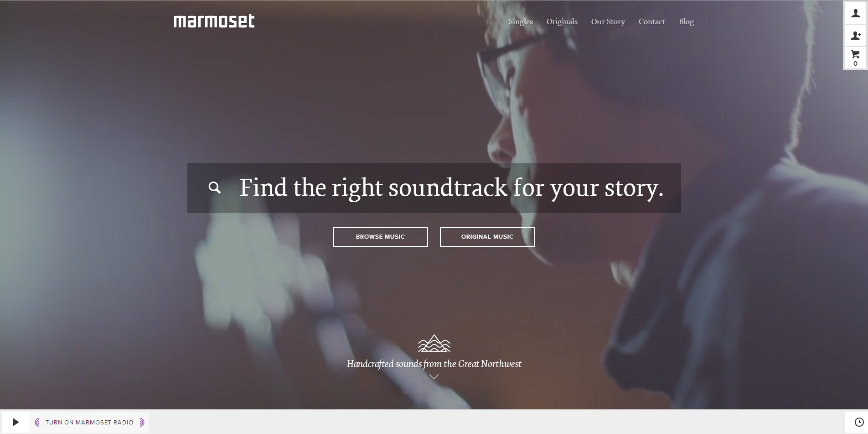The height and width of the screenshot is (434, 868).
Task: Go to the Originals page
Action: point(562,21)
